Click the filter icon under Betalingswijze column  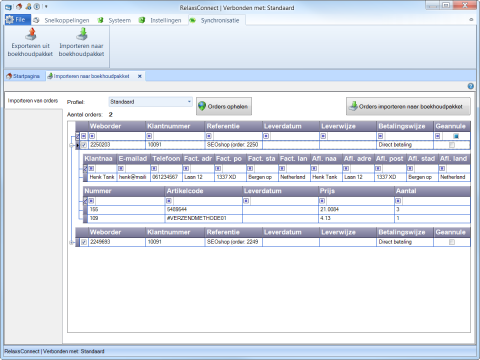380,136
